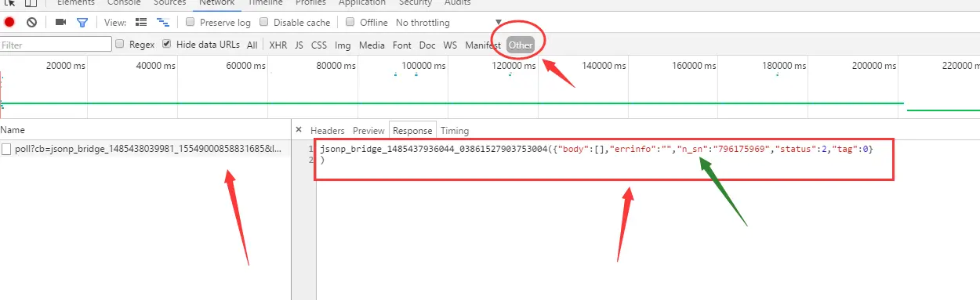Check the Disable cache option
This screenshot has width=980, height=300.
[x=264, y=23]
